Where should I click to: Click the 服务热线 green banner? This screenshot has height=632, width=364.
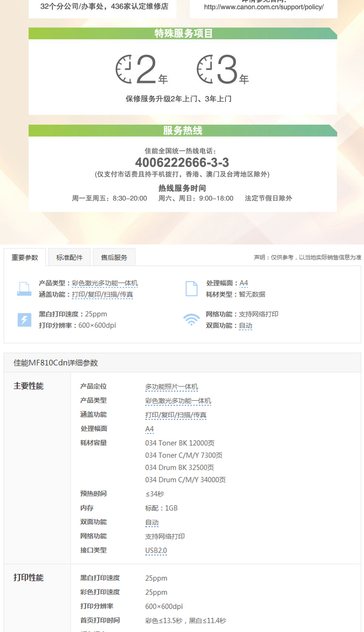point(182,130)
